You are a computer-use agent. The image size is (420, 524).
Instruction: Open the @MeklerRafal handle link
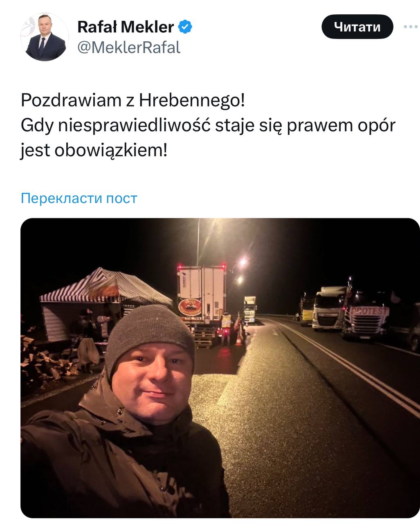(x=129, y=47)
